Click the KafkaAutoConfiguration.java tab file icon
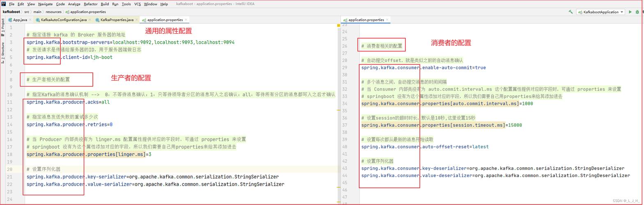 point(38,20)
